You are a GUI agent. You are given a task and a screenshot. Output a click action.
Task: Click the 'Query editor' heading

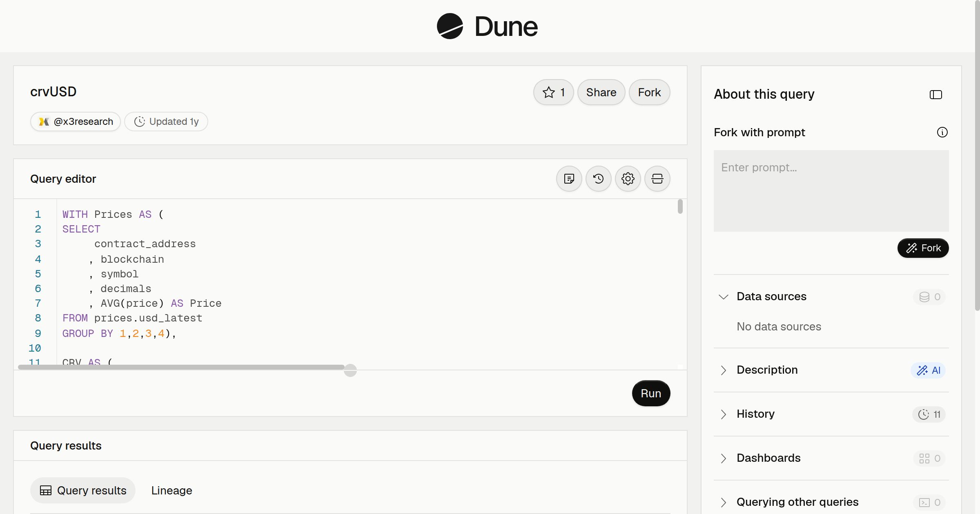coord(63,179)
